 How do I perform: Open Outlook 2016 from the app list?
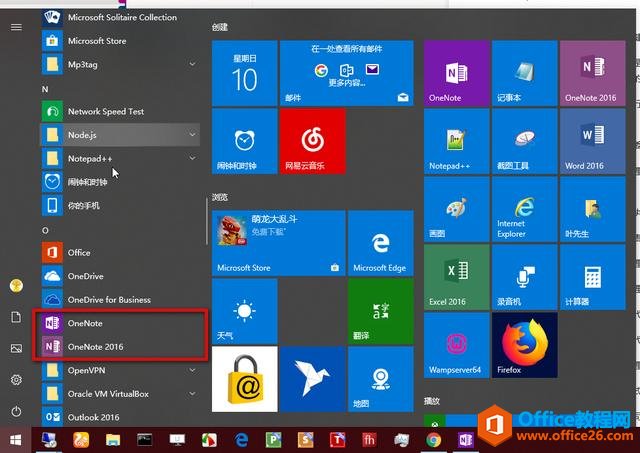121,417
